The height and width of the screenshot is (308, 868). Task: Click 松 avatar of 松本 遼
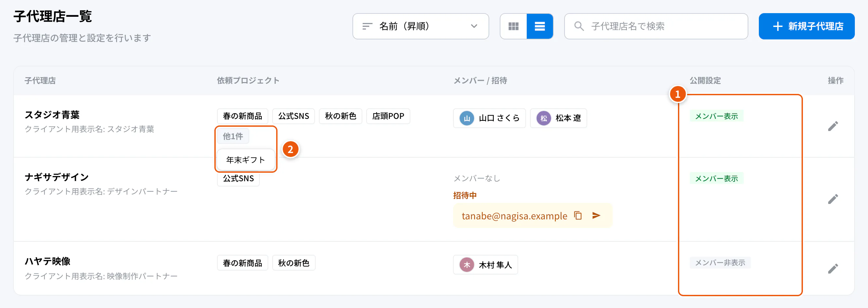[x=543, y=118]
